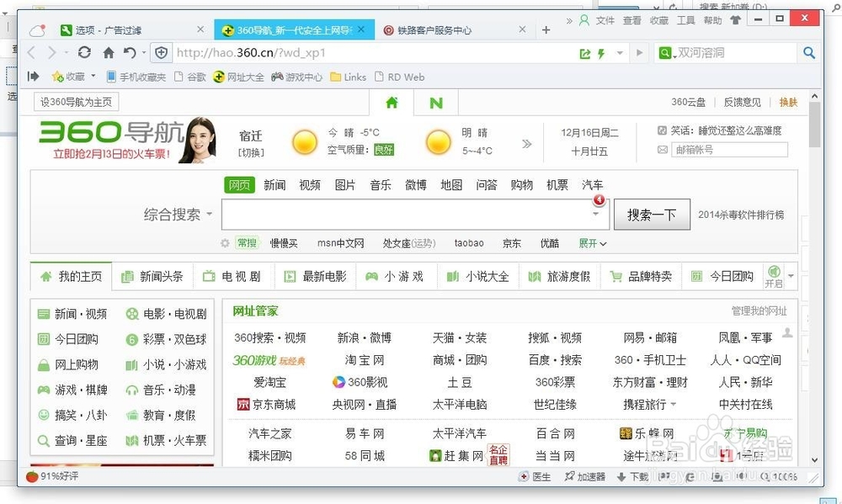This screenshot has height=504, width=842.
Task: Open the 新闻头条 navigation tab
Action: coord(152,277)
